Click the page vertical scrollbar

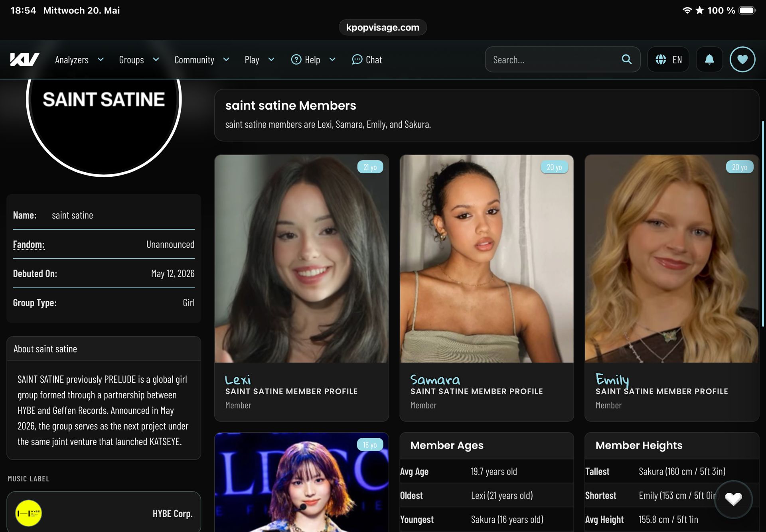(x=763, y=223)
